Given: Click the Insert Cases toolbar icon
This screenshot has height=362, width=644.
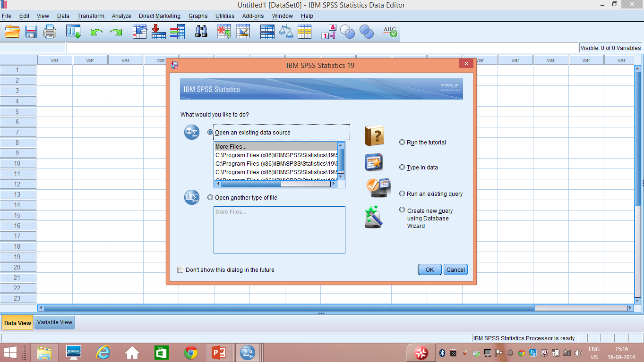Looking at the screenshot, I should point(223,32).
